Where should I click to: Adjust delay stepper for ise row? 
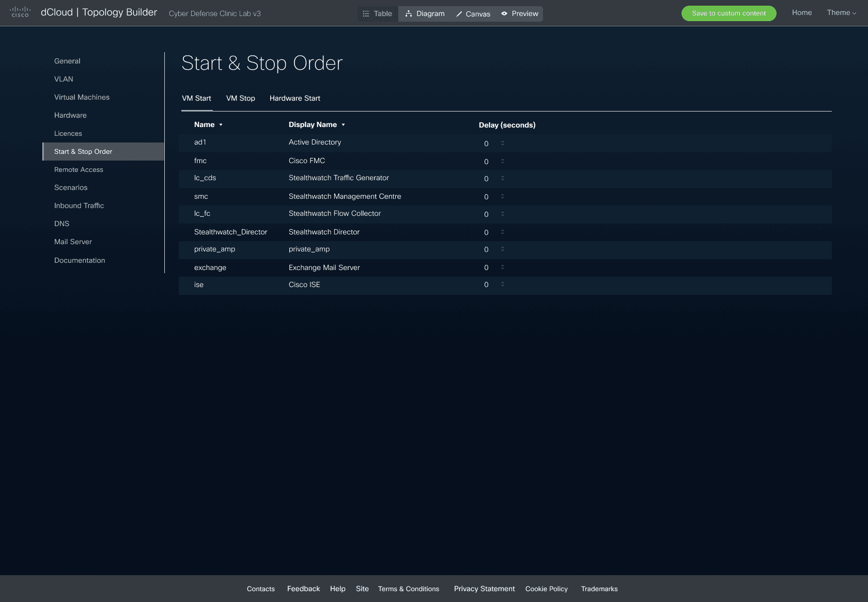pyautogui.click(x=502, y=284)
